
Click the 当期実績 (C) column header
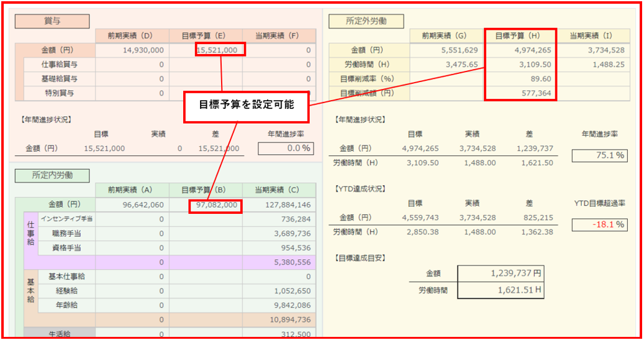[x=278, y=190]
